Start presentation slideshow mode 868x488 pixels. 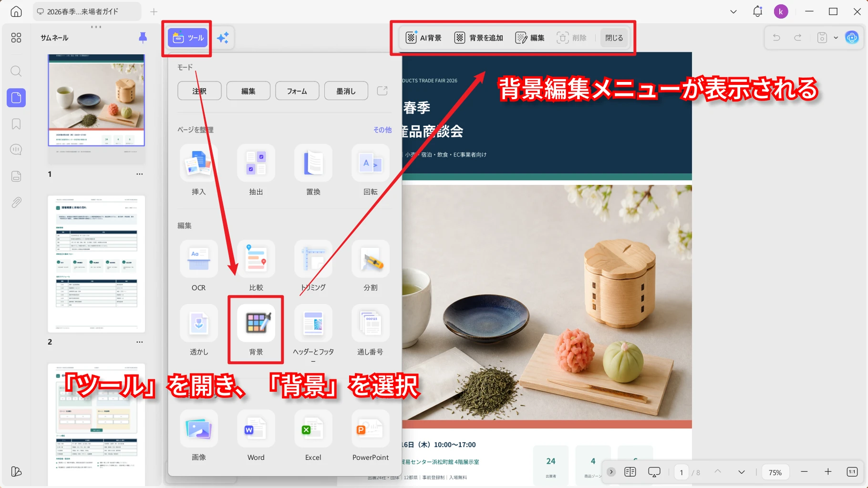pos(654,472)
